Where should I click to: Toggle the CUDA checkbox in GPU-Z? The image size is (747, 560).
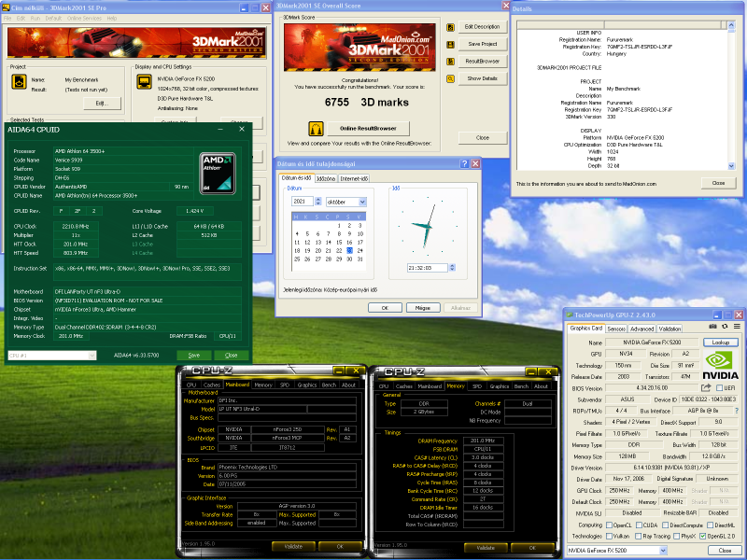[x=639, y=525]
